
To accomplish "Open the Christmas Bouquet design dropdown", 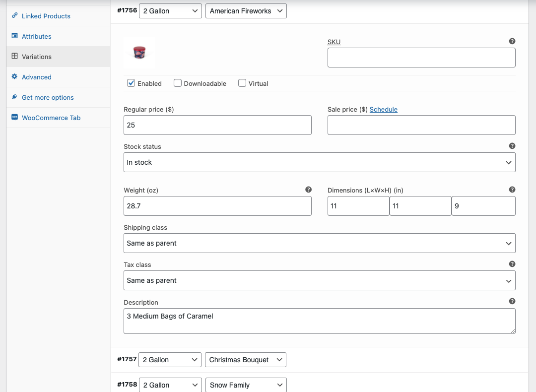I will (246, 360).
